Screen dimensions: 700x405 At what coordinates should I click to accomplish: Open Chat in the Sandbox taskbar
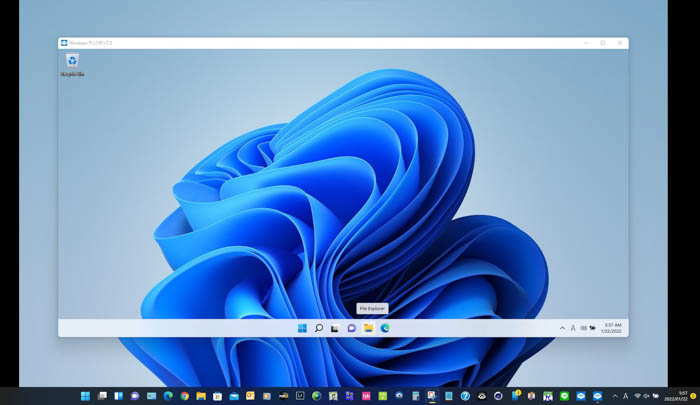(351, 328)
